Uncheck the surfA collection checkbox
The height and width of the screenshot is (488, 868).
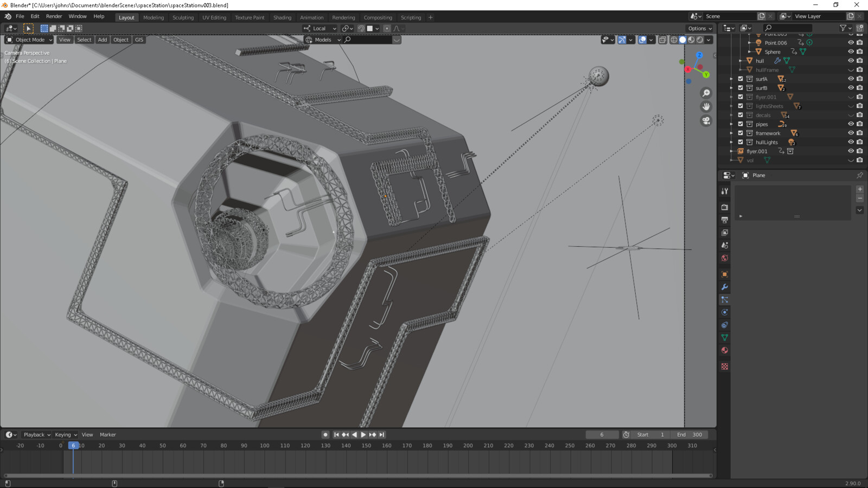tap(740, 79)
